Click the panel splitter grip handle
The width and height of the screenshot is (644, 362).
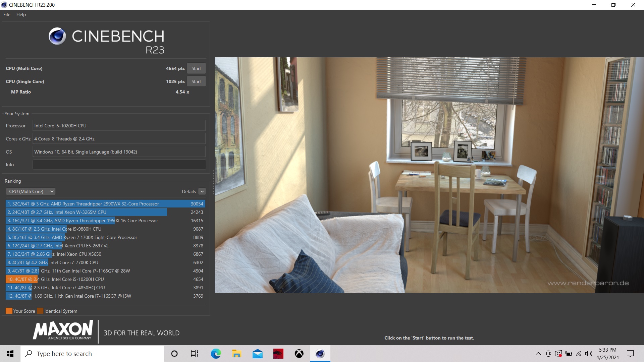pos(213,183)
